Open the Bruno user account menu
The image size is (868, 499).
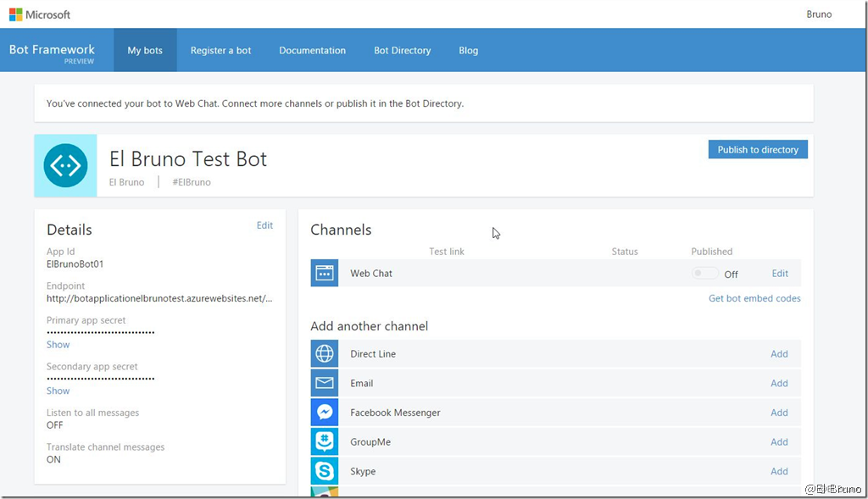(819, 14)
